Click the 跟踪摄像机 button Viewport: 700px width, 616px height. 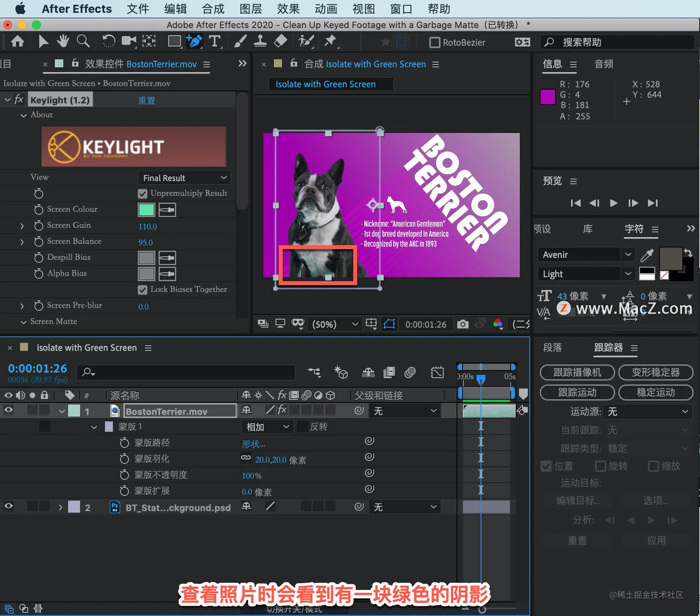coord(577,372)
